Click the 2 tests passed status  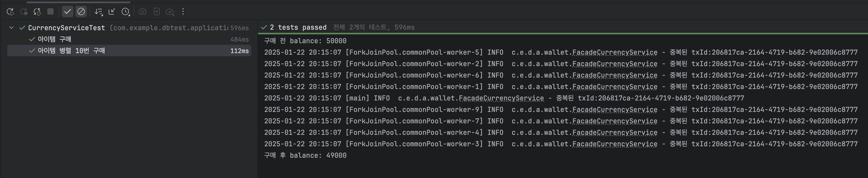coord(298,27)
